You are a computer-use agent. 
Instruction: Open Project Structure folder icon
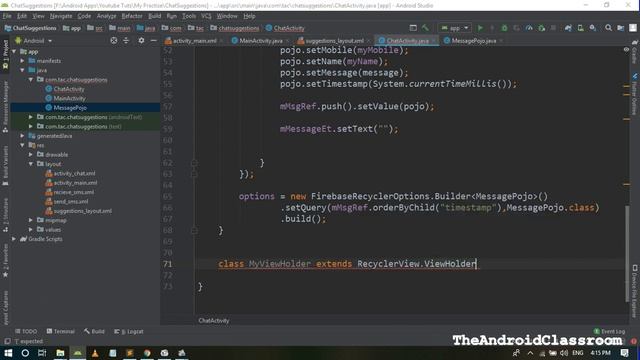coord(620,28)
